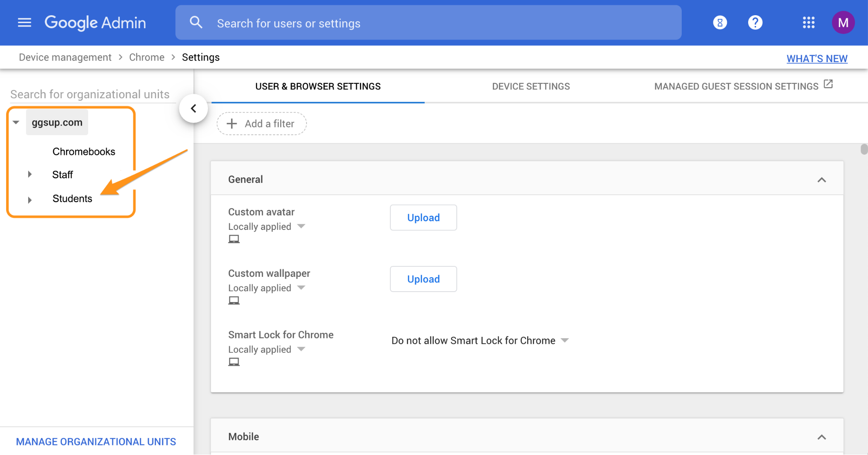Focus the Search for users or settings field
This screenshot has width=868, height=455.
coord(428,23)
